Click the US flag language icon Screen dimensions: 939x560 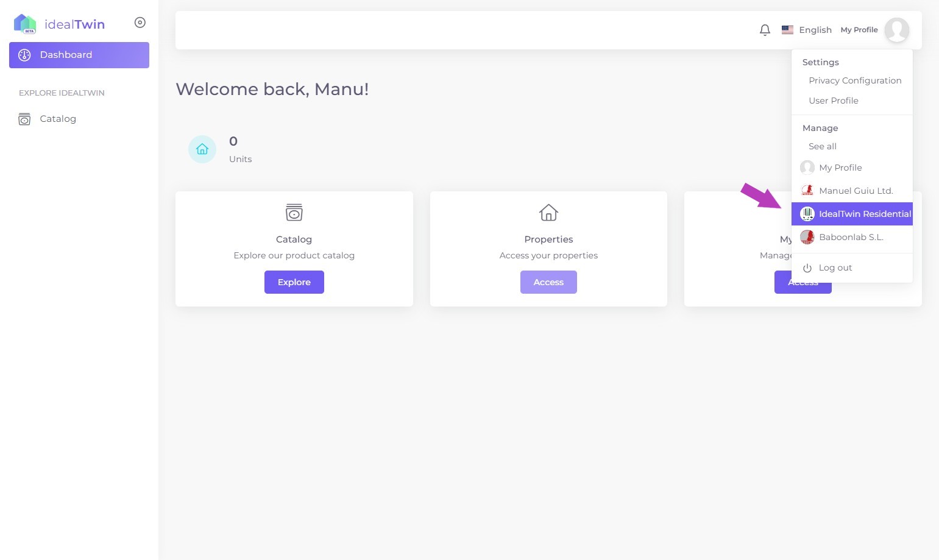pyautogui.click(x=787, y=30)
